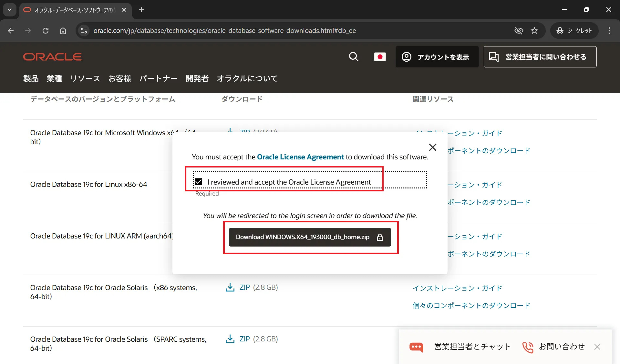Click download icon for Solaris SPARC ZIP
620x364 pixels.
pos(230,339)
